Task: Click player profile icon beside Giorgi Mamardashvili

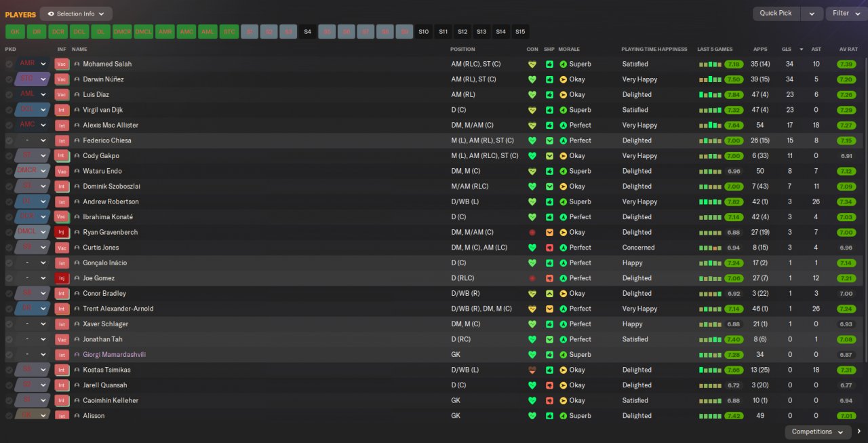Action: click(x=77, y=355)
